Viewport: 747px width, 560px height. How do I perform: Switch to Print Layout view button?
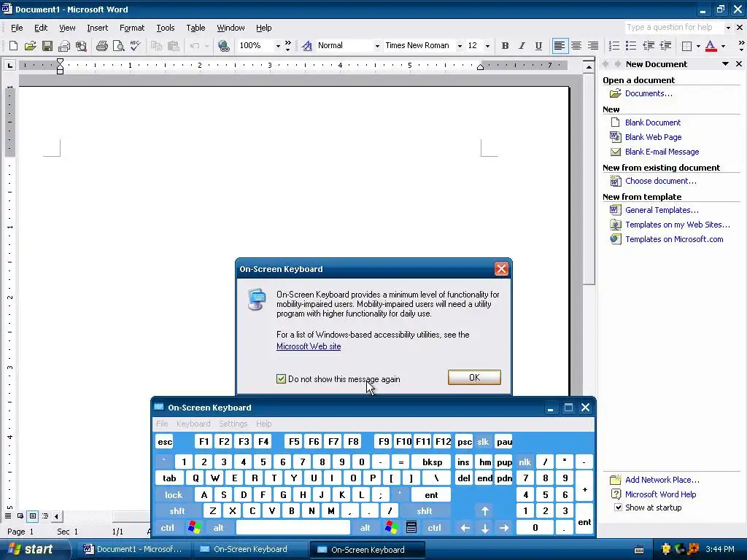[x=32, y=516]
